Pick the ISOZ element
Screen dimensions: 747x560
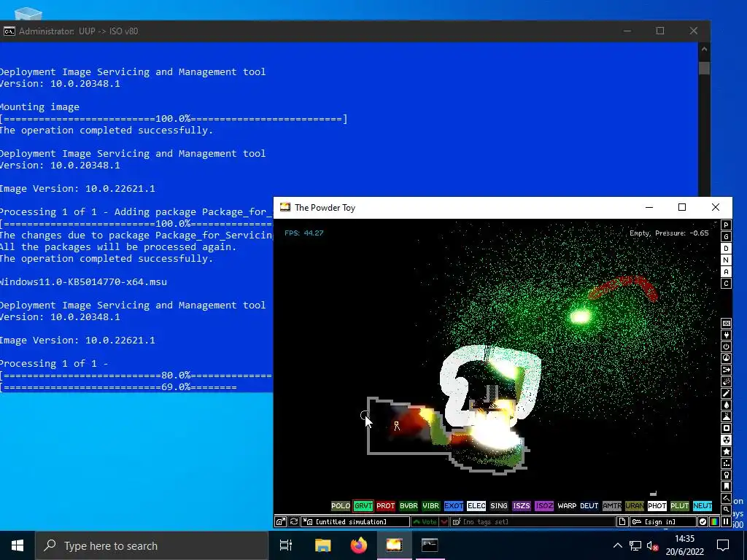tap(544, 506)
